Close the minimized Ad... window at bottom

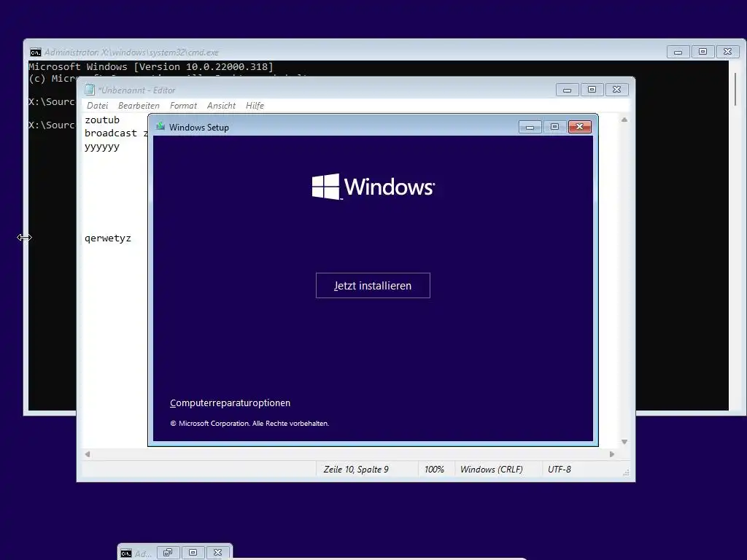[217, 553]
